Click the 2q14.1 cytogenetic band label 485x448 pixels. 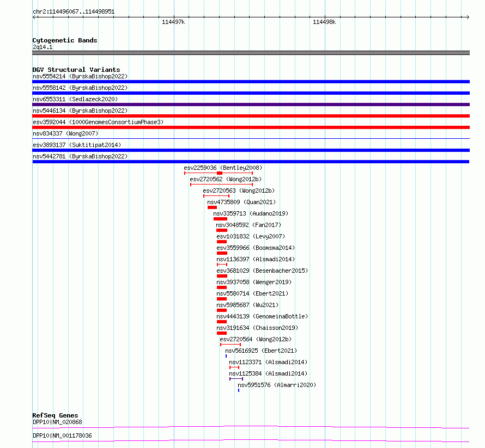coord(43,47)
